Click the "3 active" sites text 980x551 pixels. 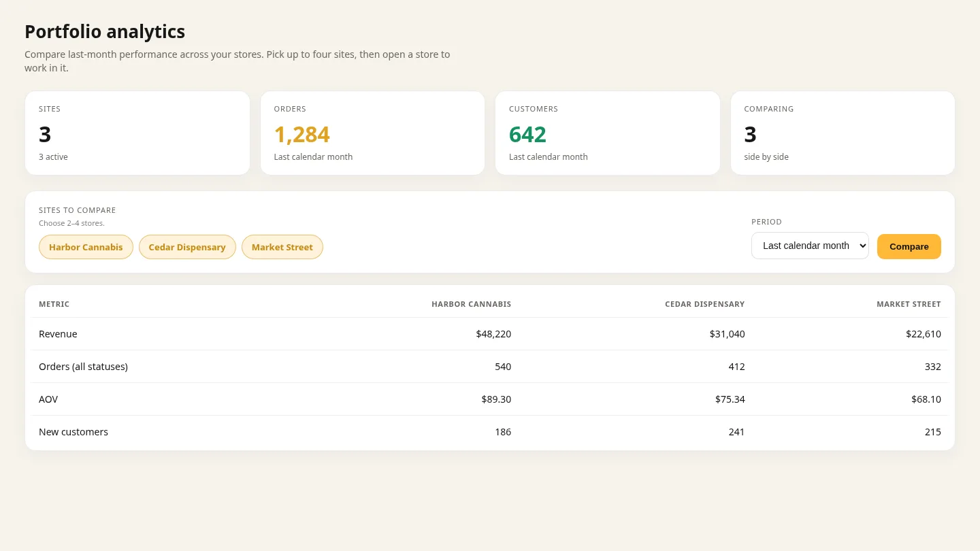coord(53,157)
